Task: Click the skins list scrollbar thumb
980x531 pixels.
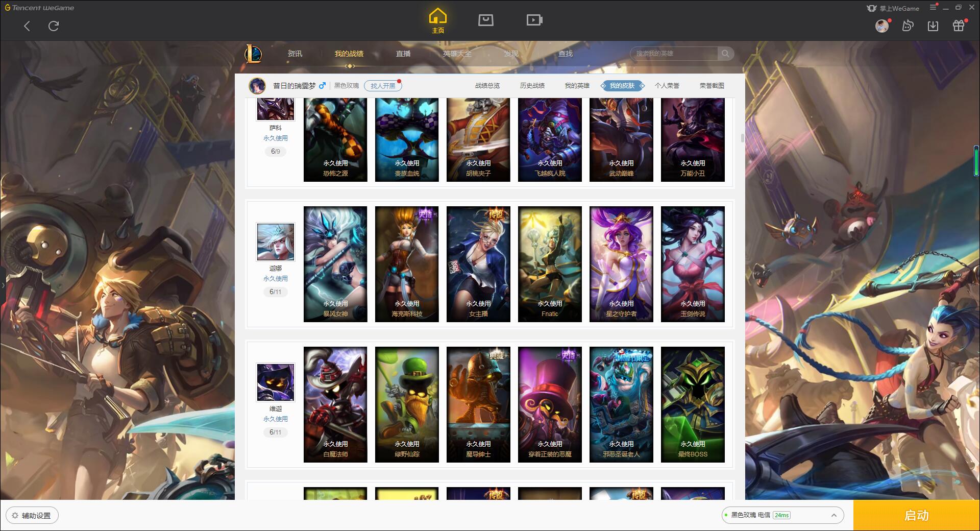Action: click(x=742, y=138)
